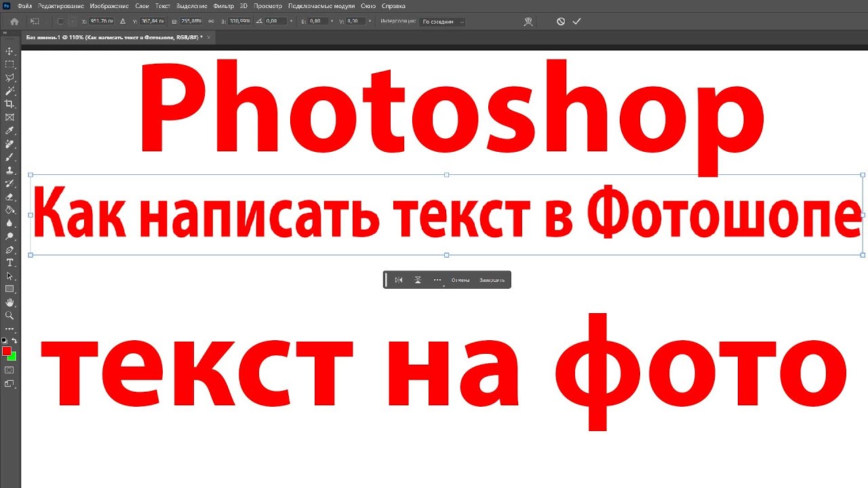Select the Blur tool
This screenshot has height=488, width=868.
pos(9,222)
